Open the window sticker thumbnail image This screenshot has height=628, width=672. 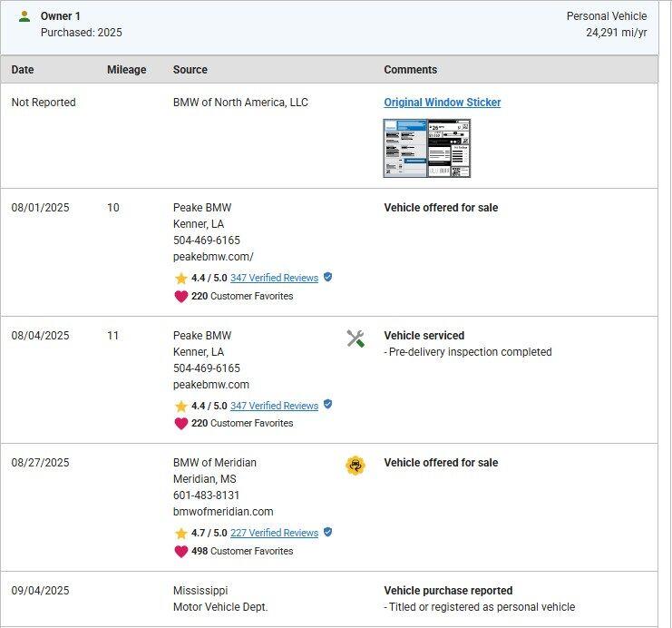[427, 148]
